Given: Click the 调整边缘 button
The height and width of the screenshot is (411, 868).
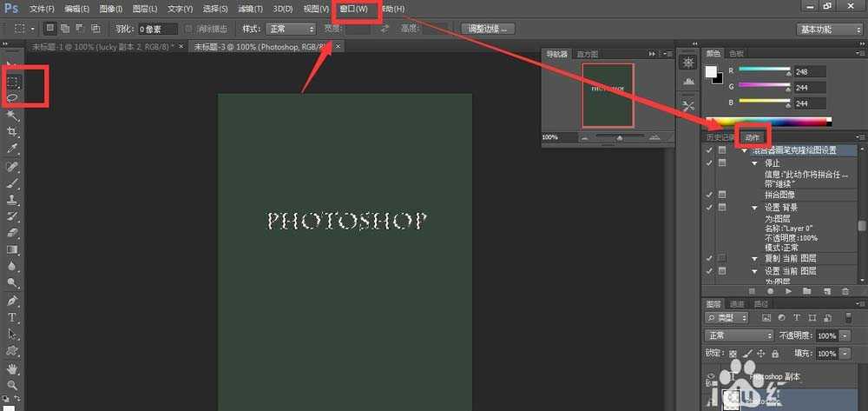Looking at the screenshot, I should point(490,29).
